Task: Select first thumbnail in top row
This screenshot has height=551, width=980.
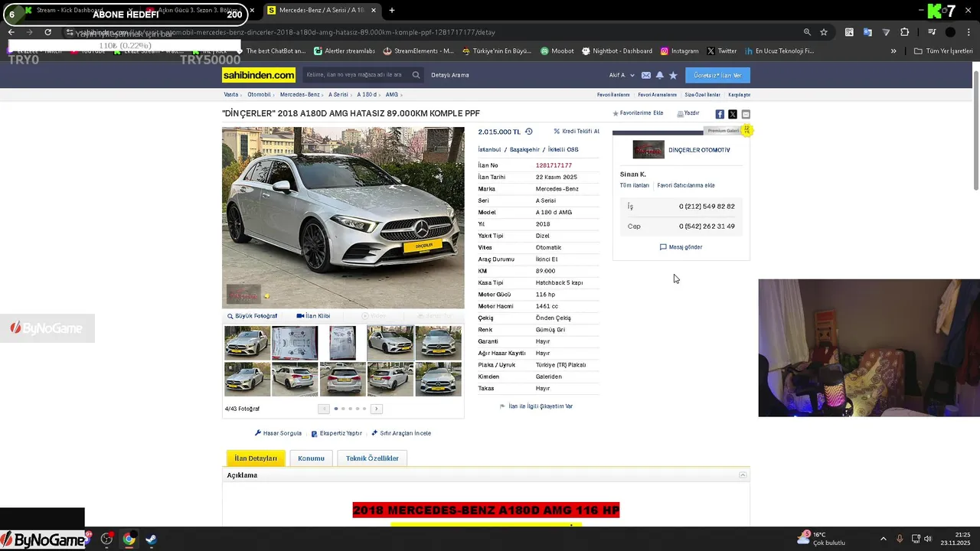Action: 247,343
